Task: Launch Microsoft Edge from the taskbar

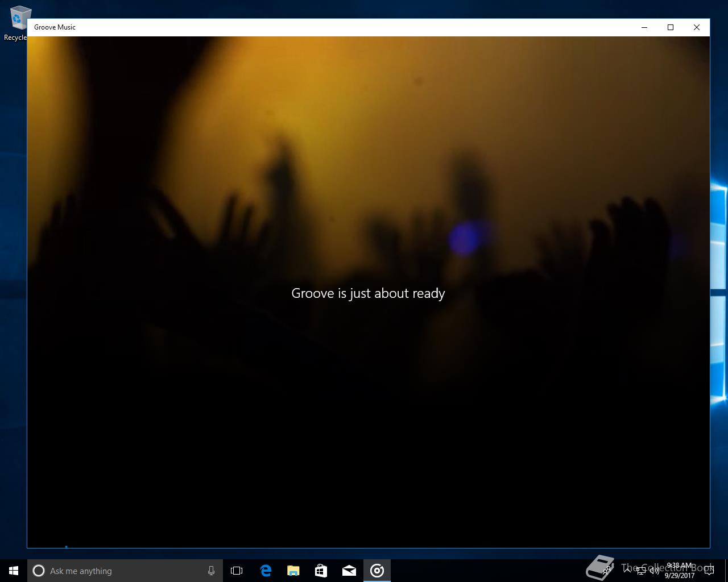Action: pos(265,571)
